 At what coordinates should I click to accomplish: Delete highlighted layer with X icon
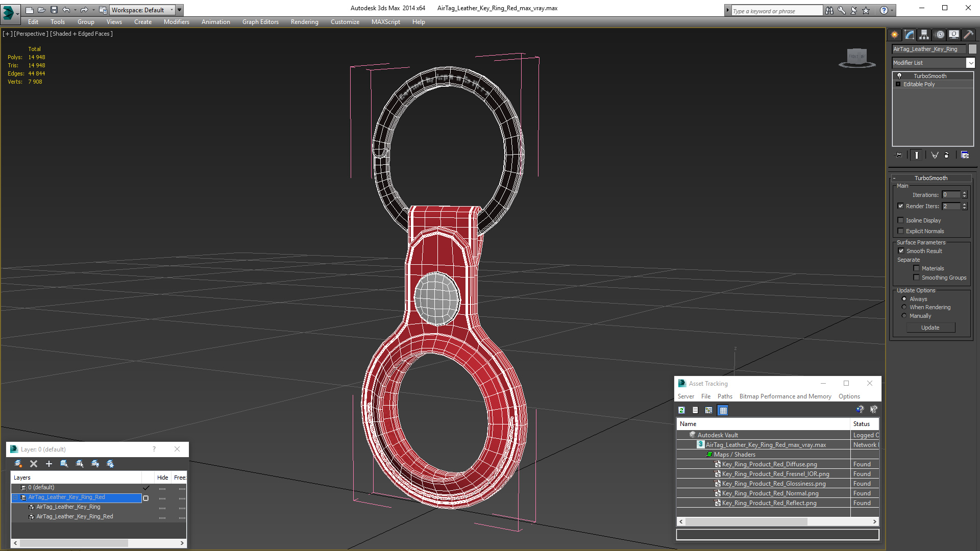point(34,464)
